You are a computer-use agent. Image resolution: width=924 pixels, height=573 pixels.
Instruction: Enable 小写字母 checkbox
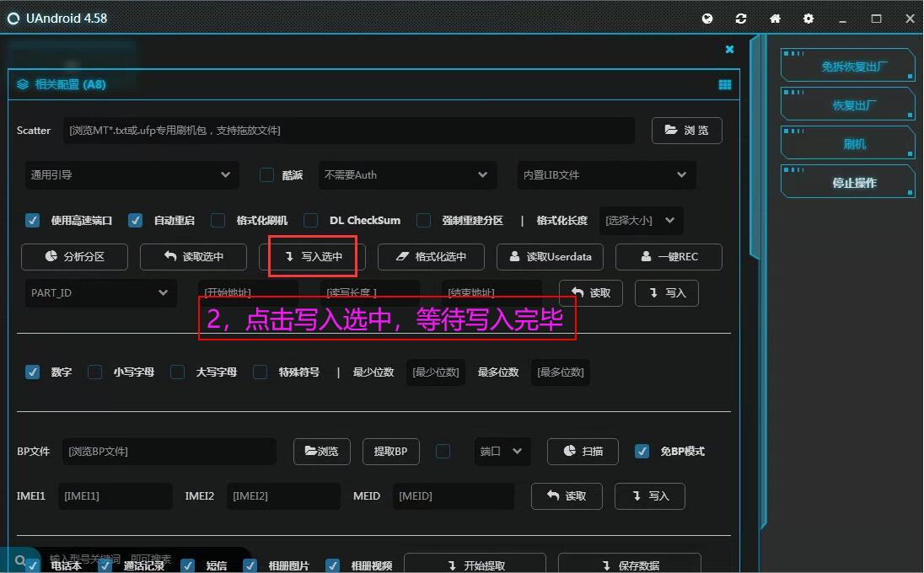coord(95,372)
